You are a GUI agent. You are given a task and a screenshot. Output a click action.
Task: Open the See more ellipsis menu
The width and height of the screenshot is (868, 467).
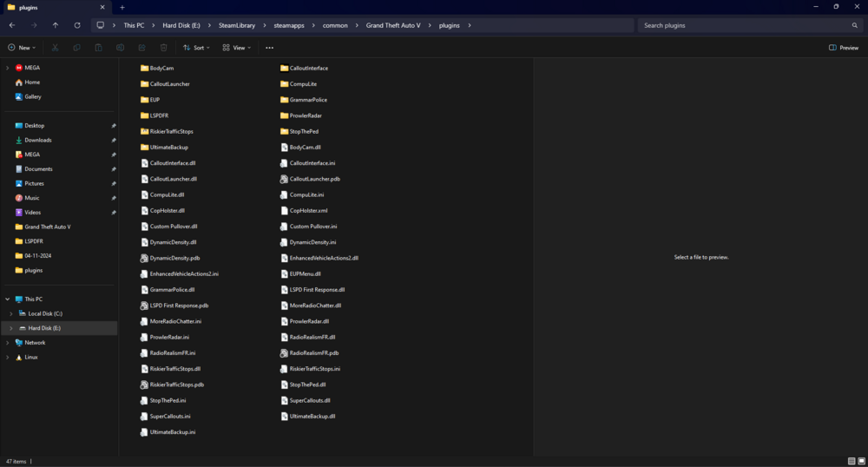tap(270, 48)
